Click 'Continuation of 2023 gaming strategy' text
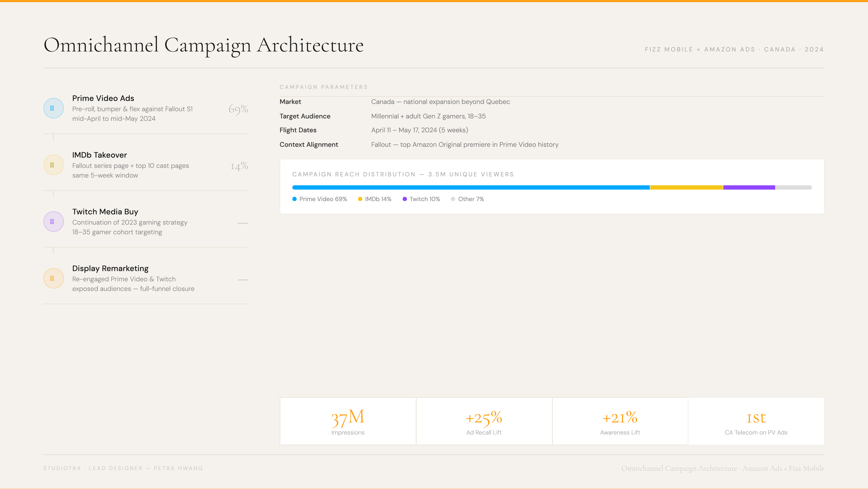868x489 pixels. 130,223
